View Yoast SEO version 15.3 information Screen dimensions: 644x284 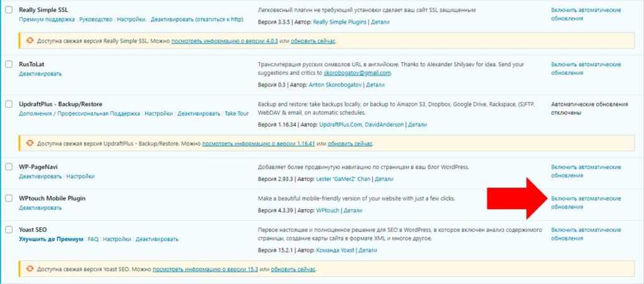click(x=205, y=270)
